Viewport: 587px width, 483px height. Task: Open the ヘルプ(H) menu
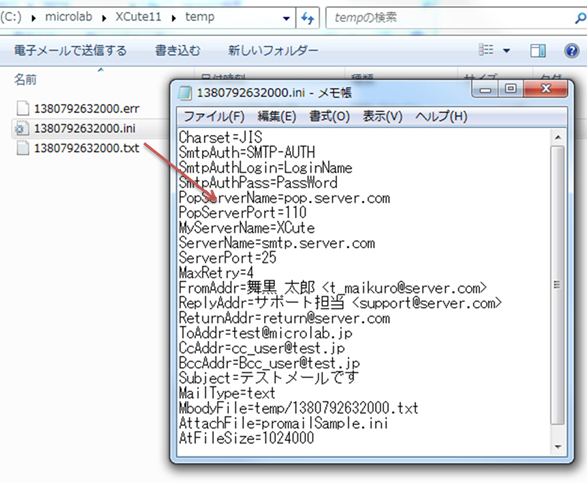tap(441, 116)
